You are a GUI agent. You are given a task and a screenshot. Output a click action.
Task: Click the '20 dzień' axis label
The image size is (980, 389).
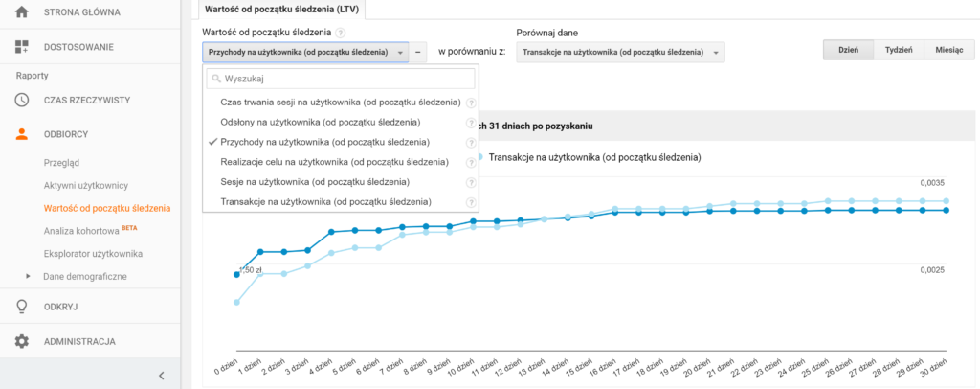(x=699, y=369)
